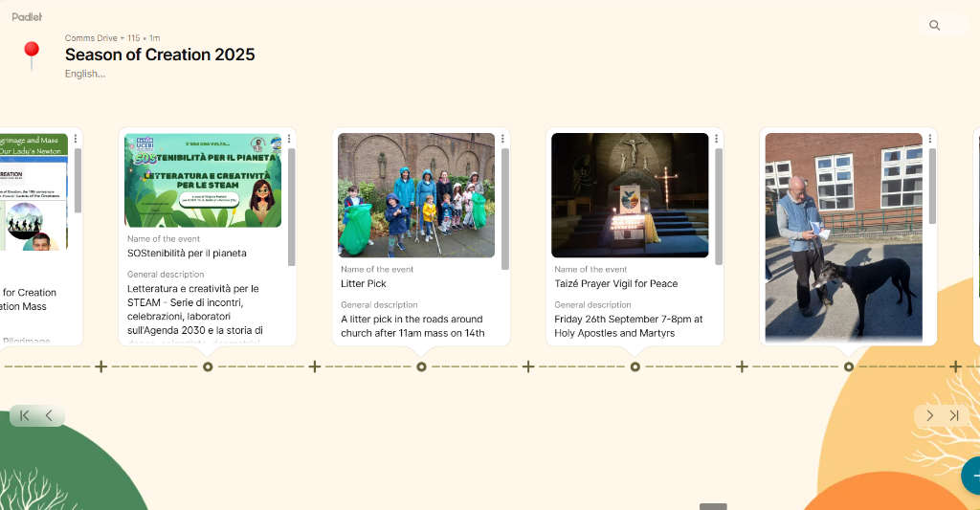The width and height of the screenshot is (980, 510).
Task: Go to the next post arrow
Action: [929, 415]
